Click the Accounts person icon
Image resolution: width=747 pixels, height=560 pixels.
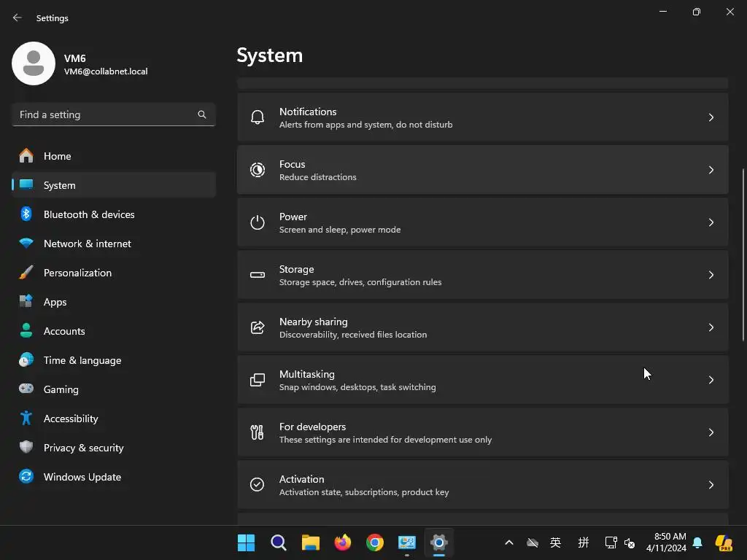(x=26, y=330)
